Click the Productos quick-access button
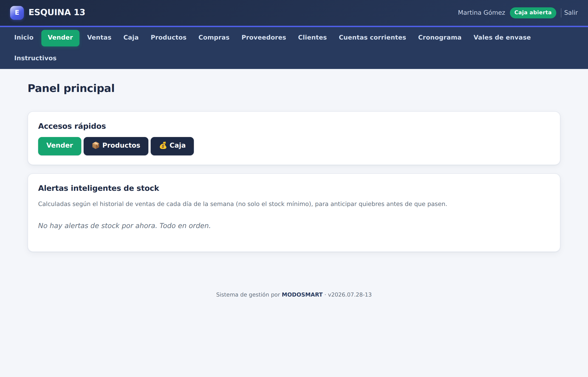This screenshot has width=588, height=377. (x=116, y=146)
